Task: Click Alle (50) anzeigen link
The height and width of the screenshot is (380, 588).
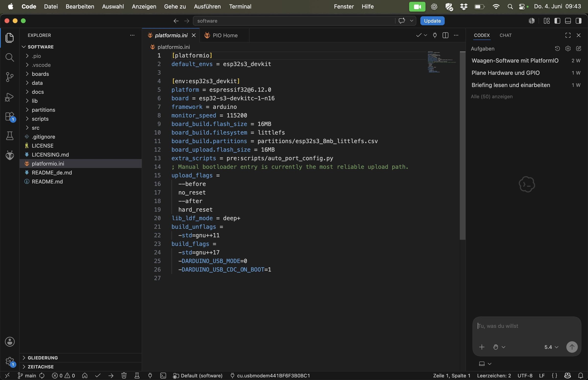Action: (491, 97)
